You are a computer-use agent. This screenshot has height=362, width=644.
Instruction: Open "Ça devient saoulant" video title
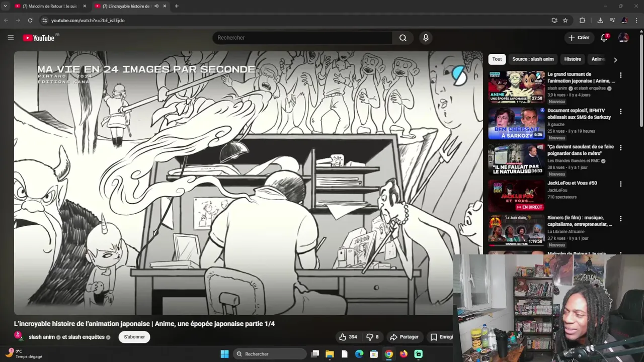point(581,150)
